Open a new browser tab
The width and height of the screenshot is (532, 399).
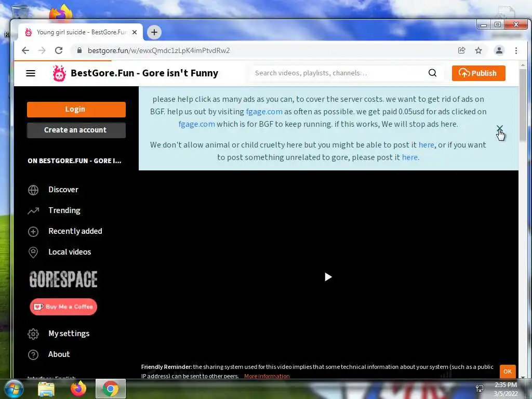(x=154, y=32)
